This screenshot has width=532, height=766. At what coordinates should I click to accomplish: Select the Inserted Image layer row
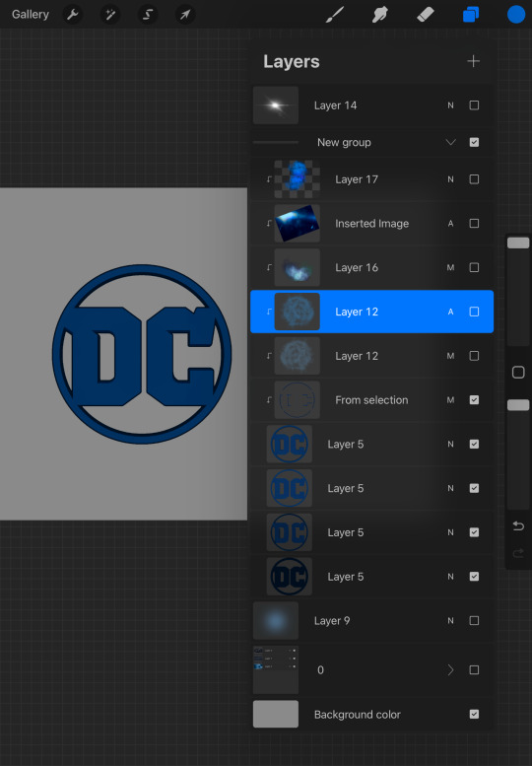pyautogui.click(x=372, y=223)
